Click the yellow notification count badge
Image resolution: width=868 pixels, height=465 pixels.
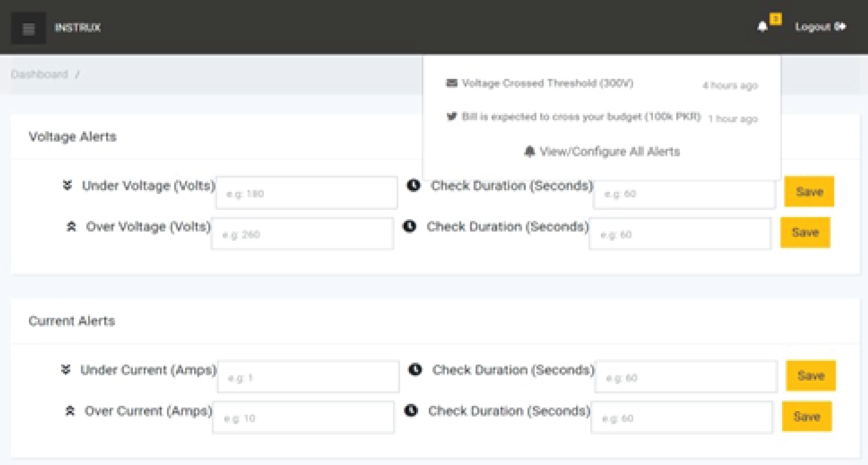[x=776, y=19]
